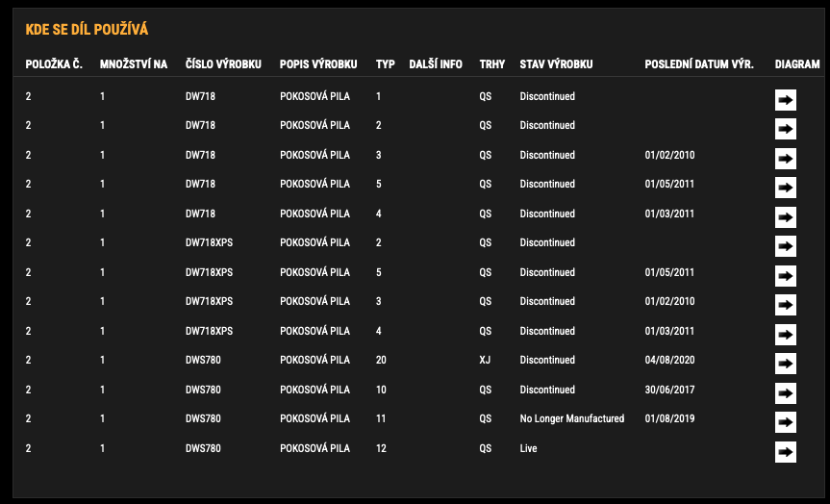830x504 pixels.
Task: Click the POSLEDNÍ DATUM VÝR. column header
Action: coord(699,64)
